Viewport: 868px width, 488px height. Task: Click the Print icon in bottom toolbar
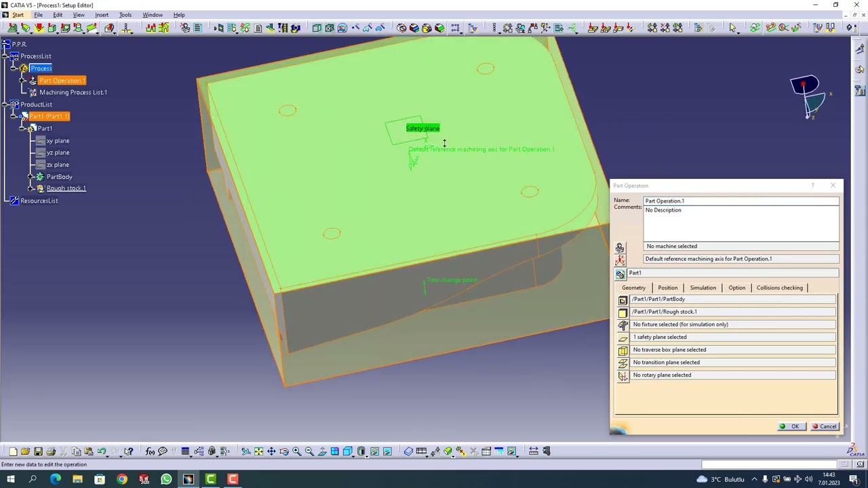click(x=51, y=451)
